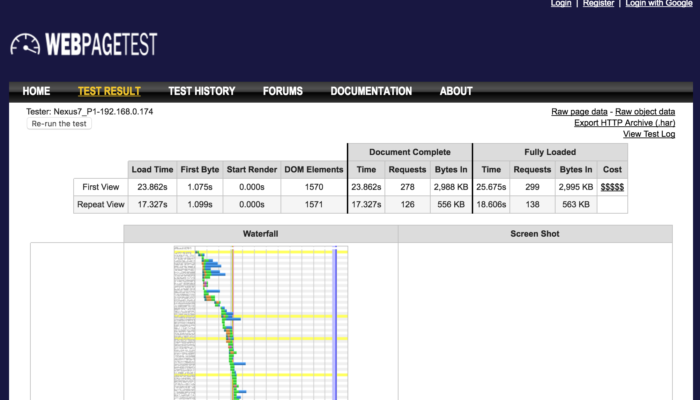Click DOM Elements value 1570
This screenshot has height=400, width=700.
click(314, 187)
